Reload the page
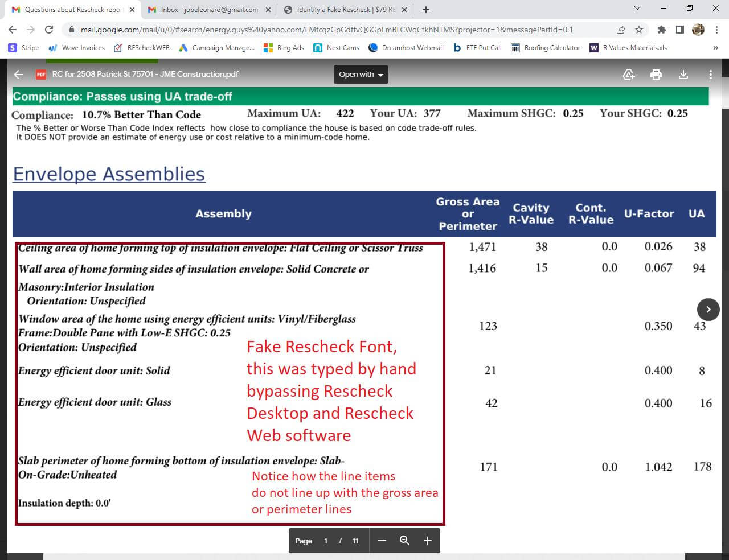729x560 pixels. [x=49, y=30]
